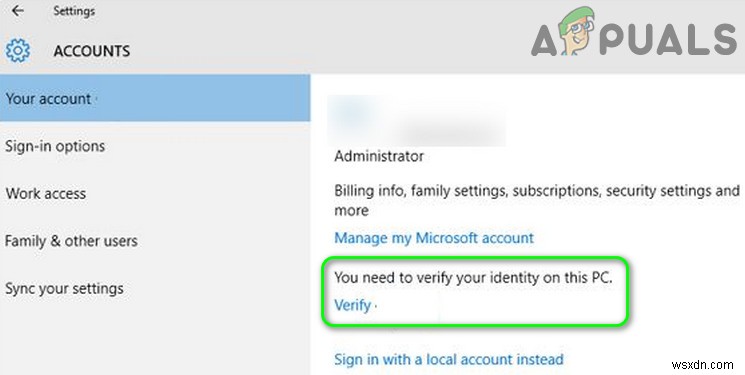Open Sync your settings
The height and width of the screenshot is (375, 745).
pyautogui.click(x=155, y=288)
